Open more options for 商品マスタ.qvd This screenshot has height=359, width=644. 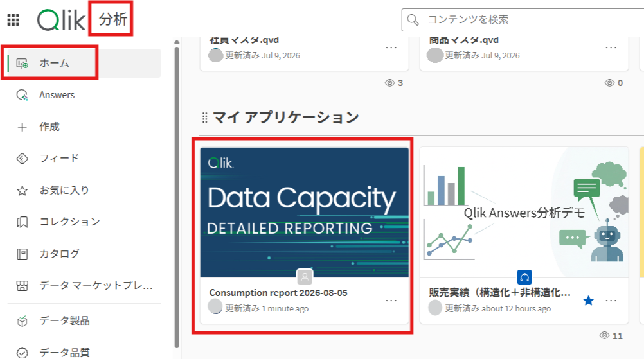point(611,48)
